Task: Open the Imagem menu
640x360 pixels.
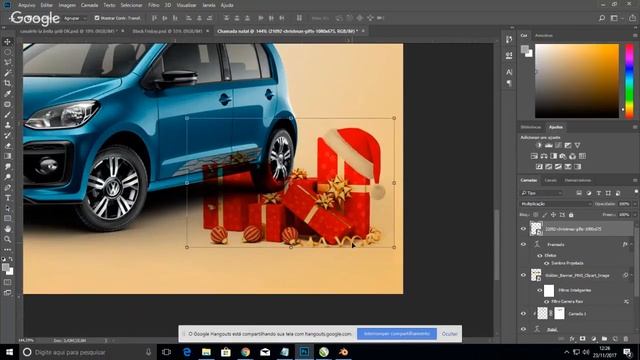Action: tap(67, 5)
